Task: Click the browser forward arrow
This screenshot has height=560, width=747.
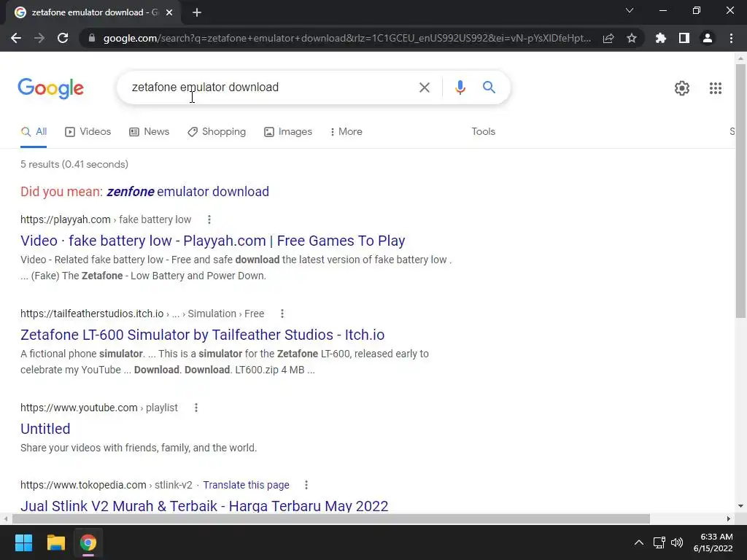Action: coord(39,38)
